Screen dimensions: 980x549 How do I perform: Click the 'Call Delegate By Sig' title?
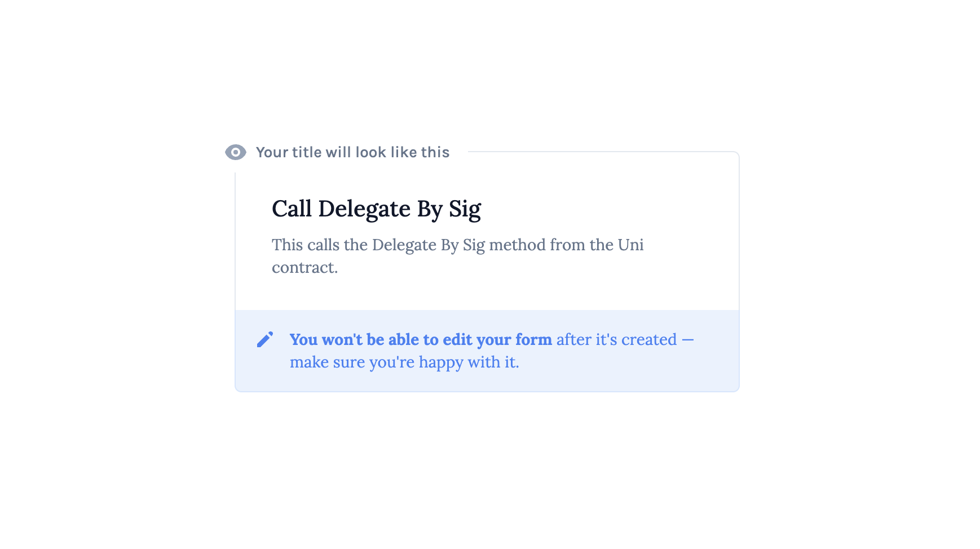pos(376,209)
